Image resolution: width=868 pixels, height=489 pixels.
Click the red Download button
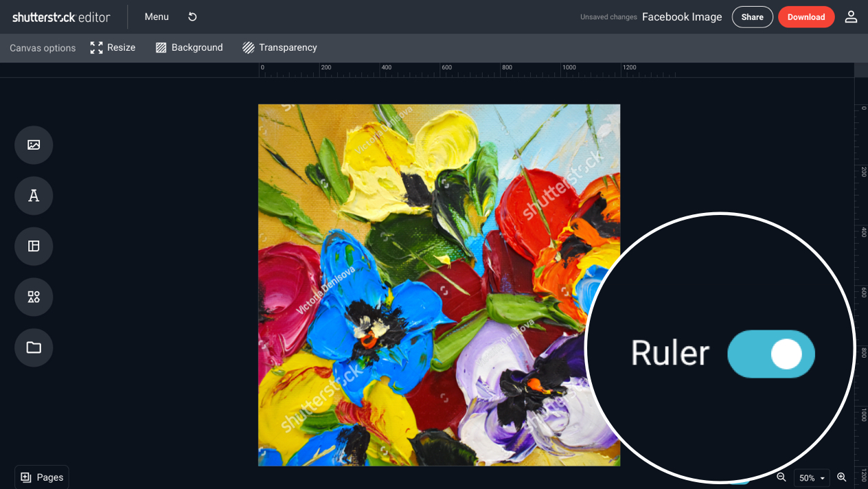[806, 17]
